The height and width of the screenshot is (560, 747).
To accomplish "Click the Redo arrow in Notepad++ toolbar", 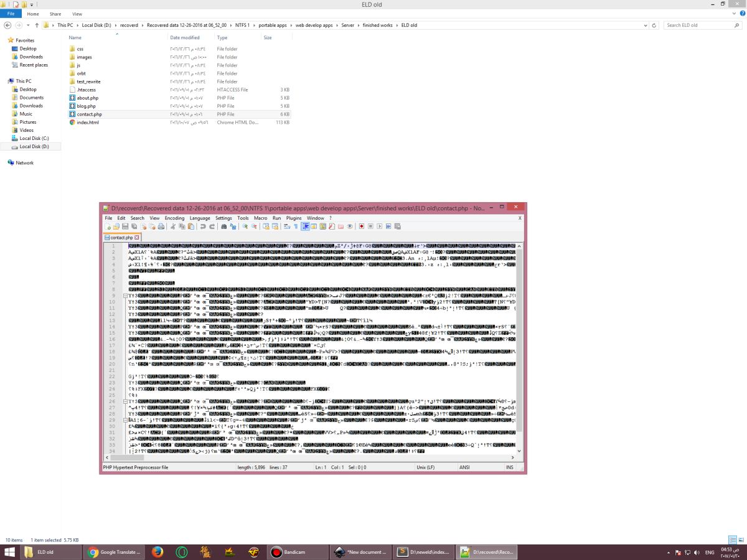I will coord(212,226).
